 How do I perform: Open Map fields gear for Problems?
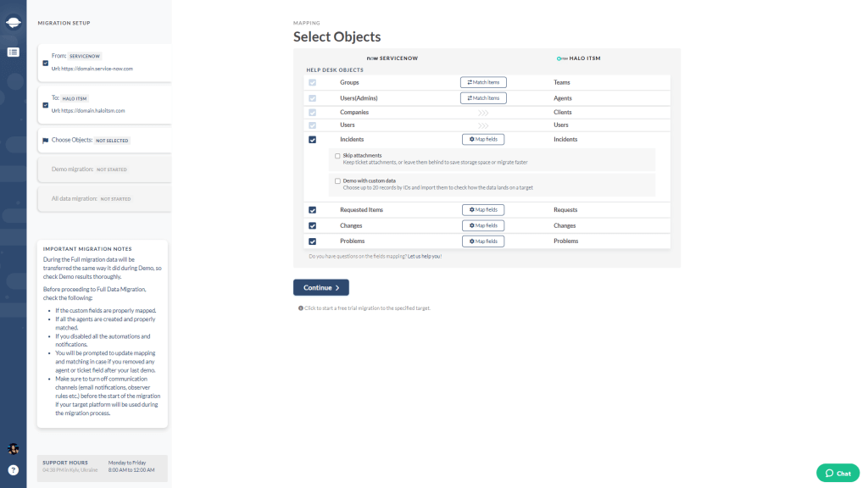(x=483, y=241)
